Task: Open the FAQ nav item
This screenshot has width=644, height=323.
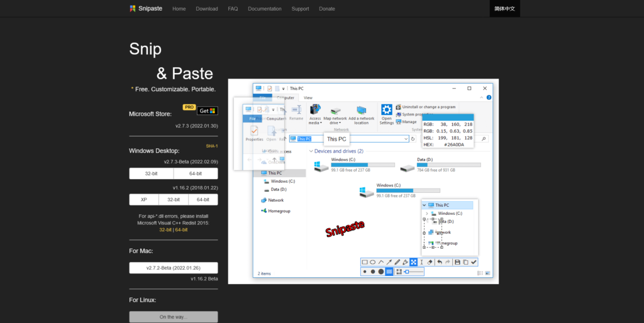Action: tap(233, 9)
